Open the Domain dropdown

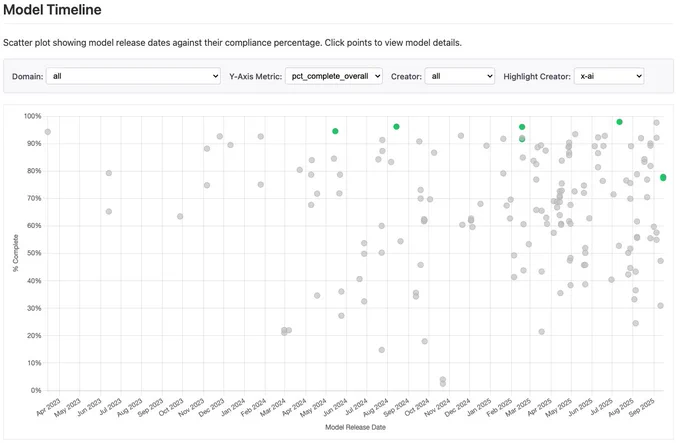tap(133, 76)
